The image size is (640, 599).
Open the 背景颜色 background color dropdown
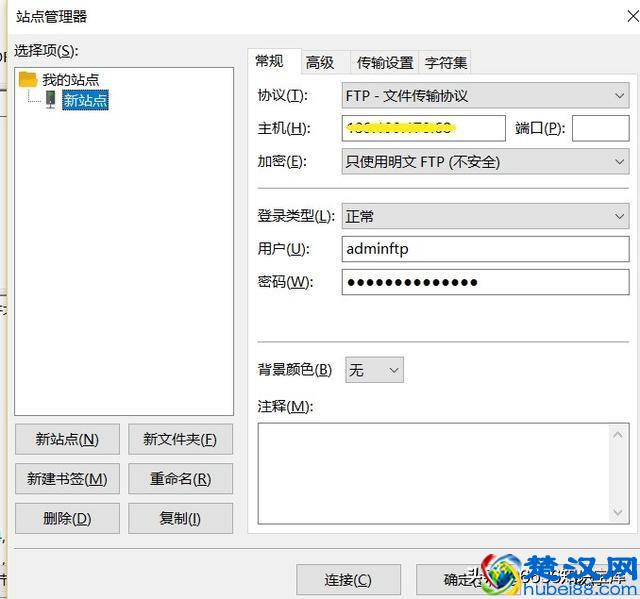pyautogui.click(x=374, y=370)
